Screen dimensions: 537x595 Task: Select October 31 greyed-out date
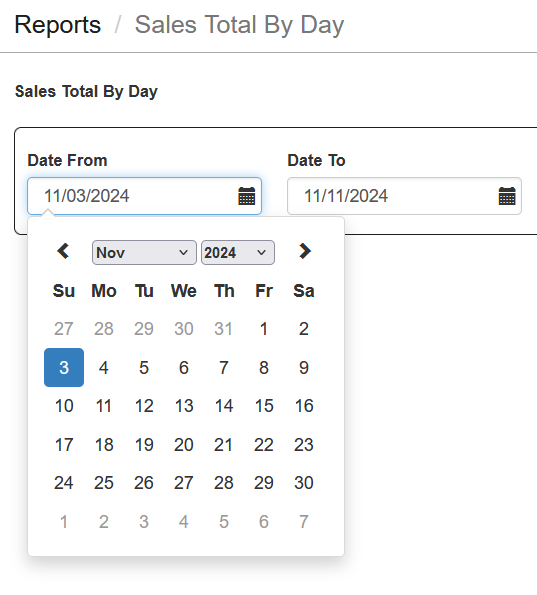[x=224, y=329]
